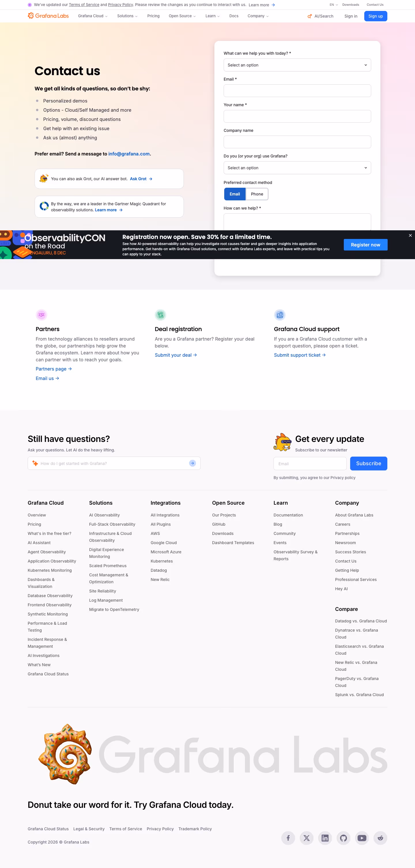This screenshot has width=415, height=868.
Task: Expand the Company nav menu
Action: pyautogui.click(x=258, y=16)
